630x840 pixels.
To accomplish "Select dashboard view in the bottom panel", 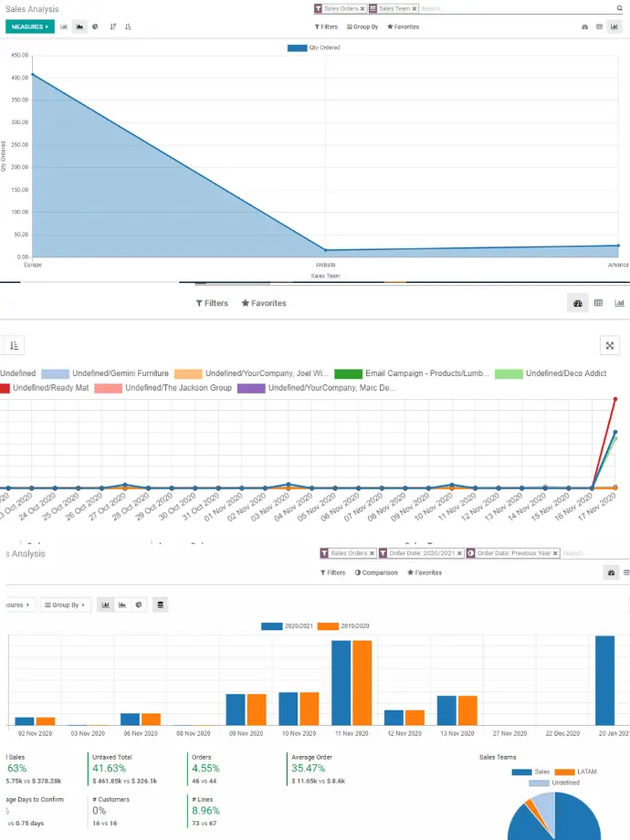I will point(611,572).
